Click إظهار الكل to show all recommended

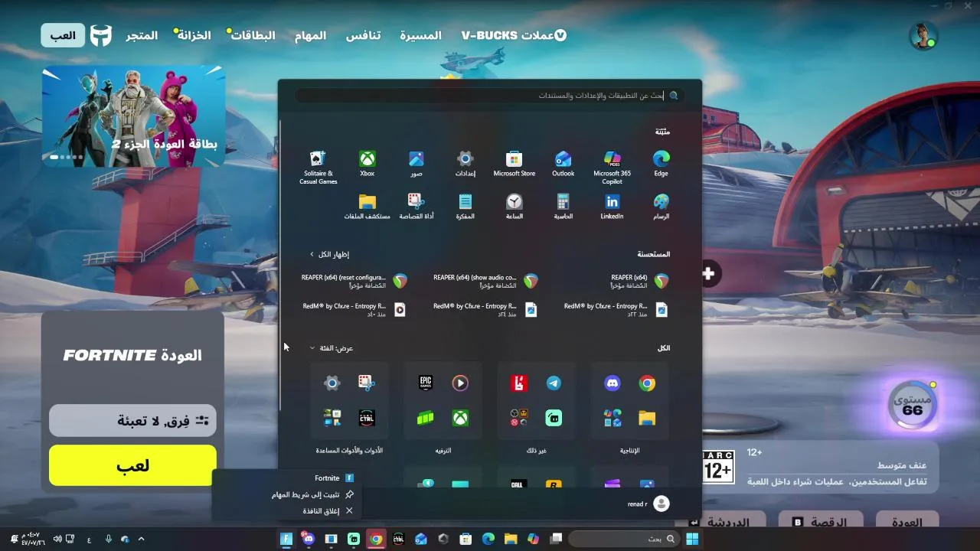tap(329, 254)
